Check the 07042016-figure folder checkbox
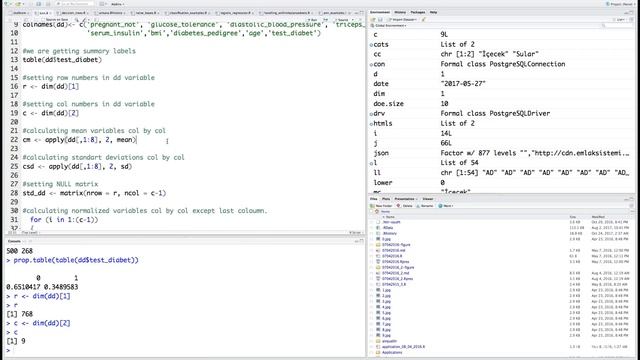 point(372,245)
